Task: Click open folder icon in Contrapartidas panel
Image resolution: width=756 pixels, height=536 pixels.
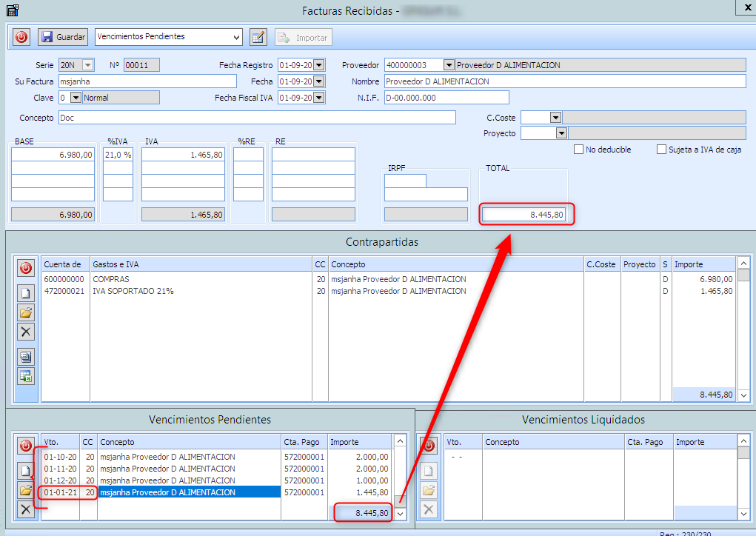Action: [26, 312]
